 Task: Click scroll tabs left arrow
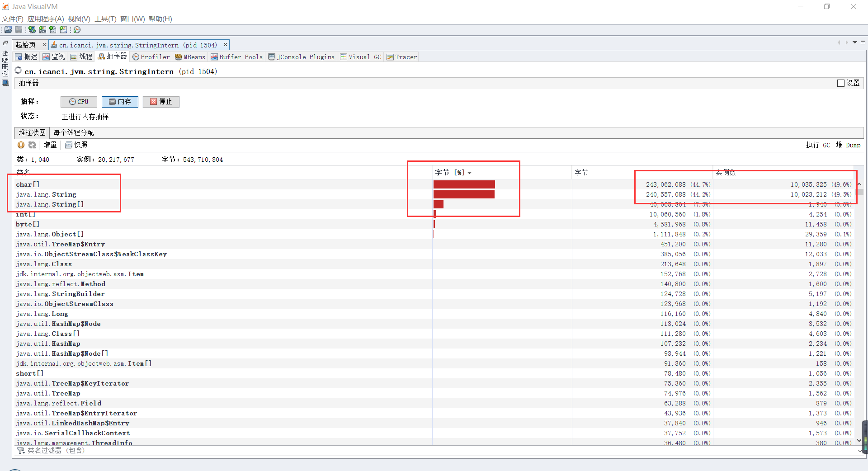coord(839,42)
